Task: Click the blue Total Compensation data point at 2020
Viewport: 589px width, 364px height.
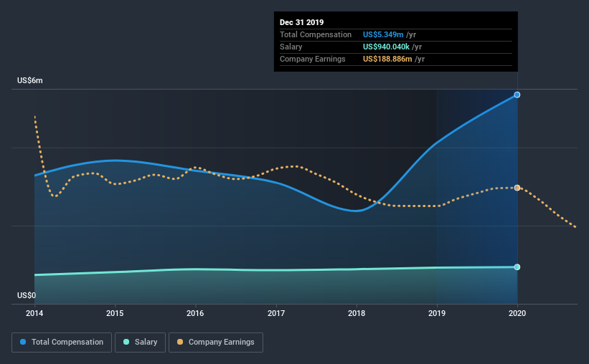Action: (517, 95)
